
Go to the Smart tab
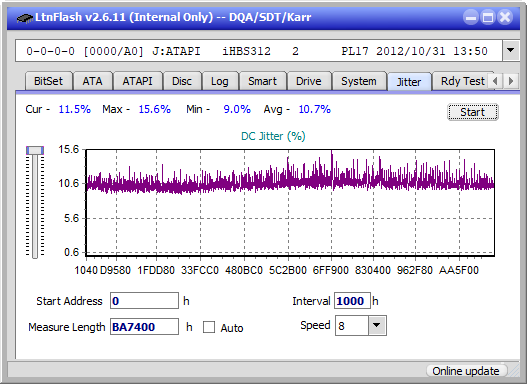click(262, 81)
